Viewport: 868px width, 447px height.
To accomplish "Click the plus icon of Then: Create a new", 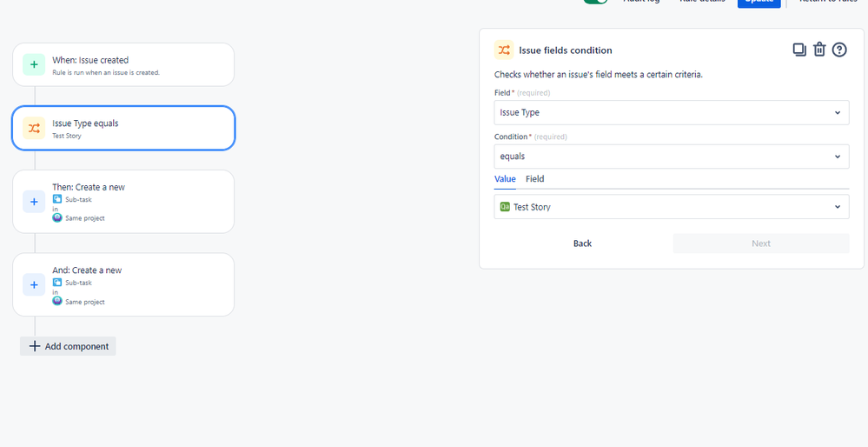I will 34,202.
